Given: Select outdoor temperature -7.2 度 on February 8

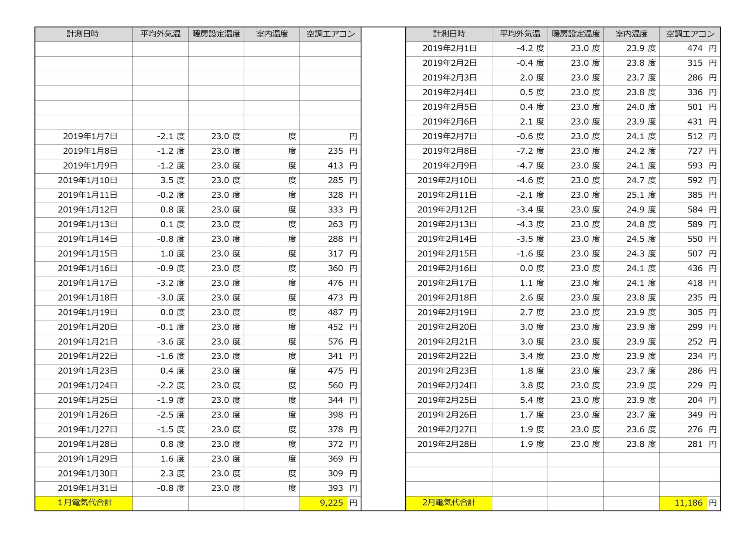Looking at the screenshot, I should pyautogui.click(x=520, y=151).
